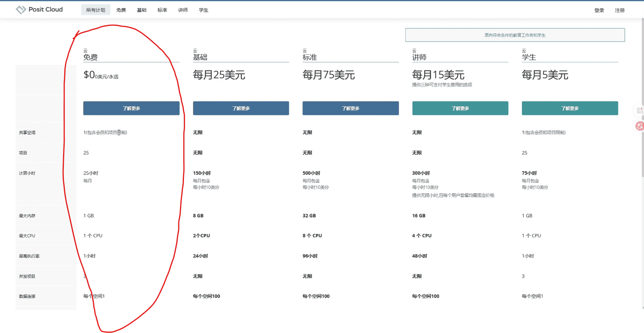Screen dimensions: 644x333
Task: Click the 数据连接 row label
Action: point(27,297)
